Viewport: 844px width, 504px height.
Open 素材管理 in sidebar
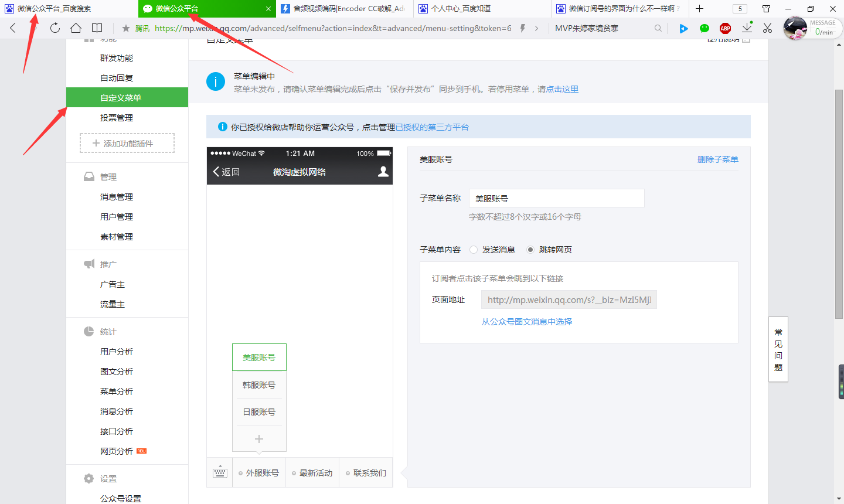click(117, 237)
